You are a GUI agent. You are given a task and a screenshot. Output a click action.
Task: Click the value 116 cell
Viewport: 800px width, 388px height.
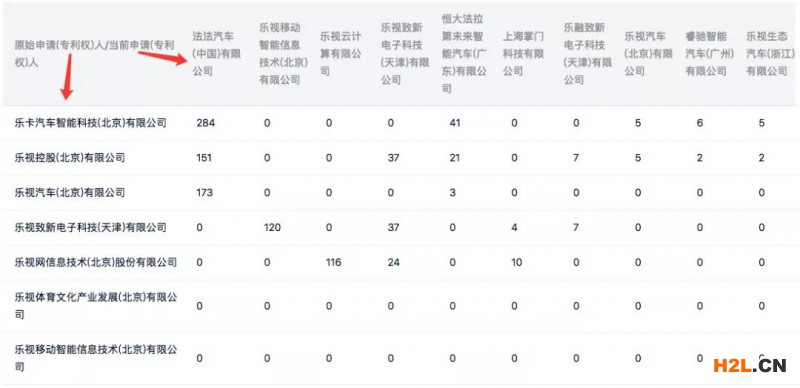[x=333, y=262]
